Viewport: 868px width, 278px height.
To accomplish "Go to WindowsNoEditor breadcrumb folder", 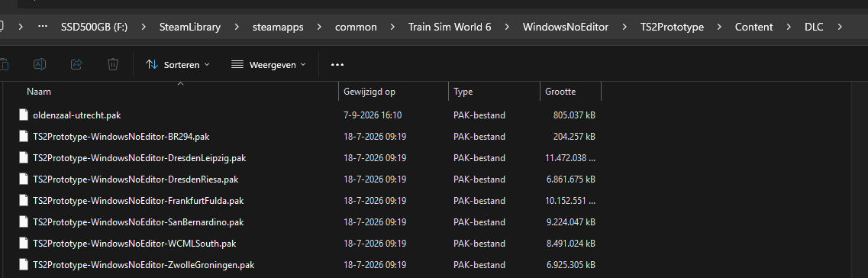I will (x=565, y=27).
